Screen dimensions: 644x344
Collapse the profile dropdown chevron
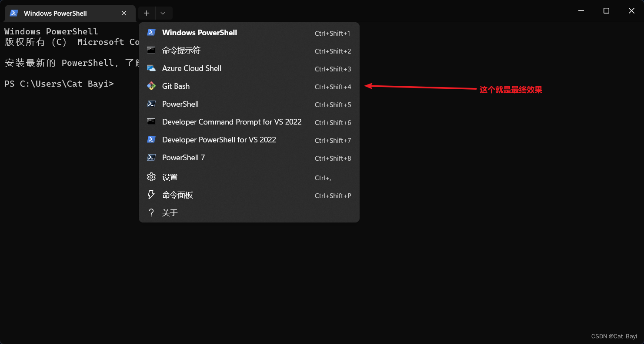pos(163,13)
